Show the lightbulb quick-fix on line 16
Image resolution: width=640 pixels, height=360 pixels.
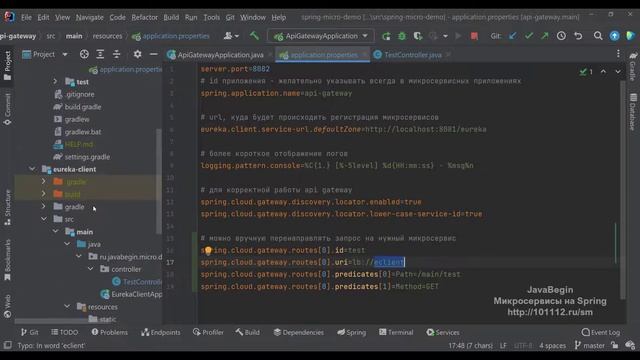[208, 250]
